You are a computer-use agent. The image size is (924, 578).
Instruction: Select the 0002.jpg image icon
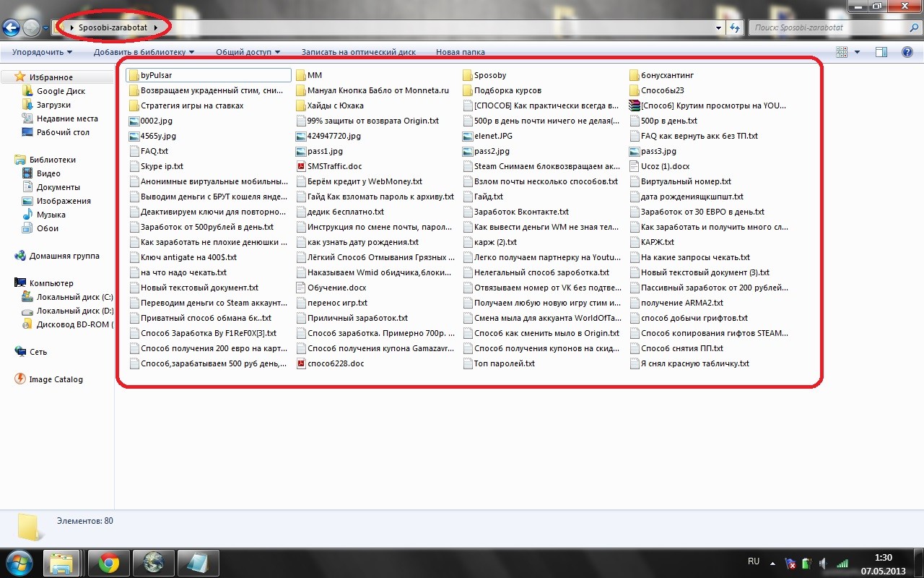click(x=134, y=121)
